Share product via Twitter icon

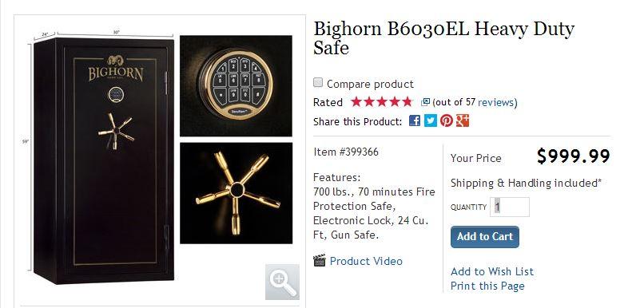(x=431, y=120)
